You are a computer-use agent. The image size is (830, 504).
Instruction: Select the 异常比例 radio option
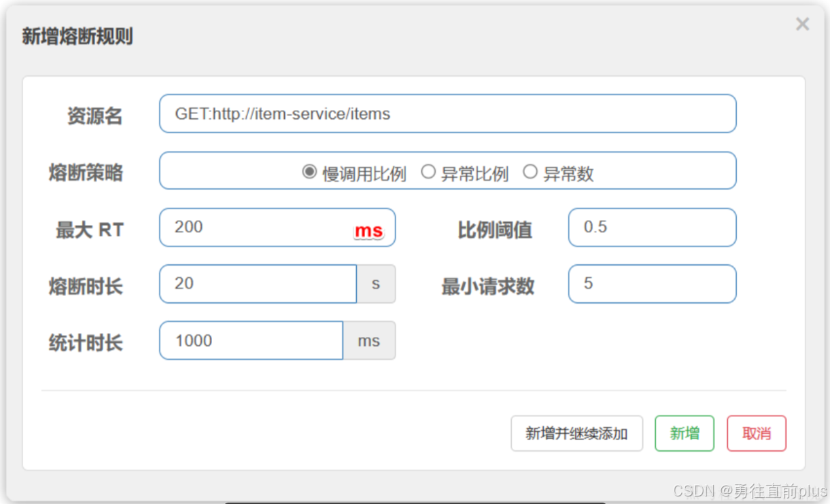tap(428, 172)
